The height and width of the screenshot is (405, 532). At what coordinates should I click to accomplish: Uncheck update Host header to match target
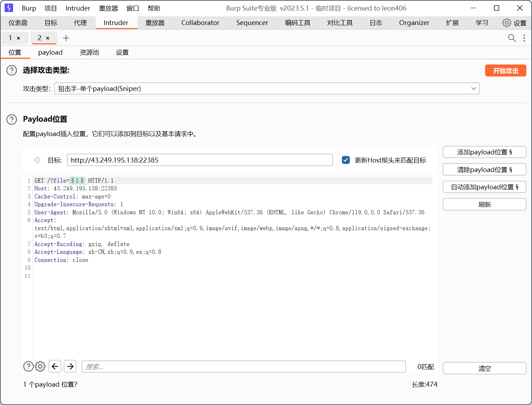pos(346,160)
